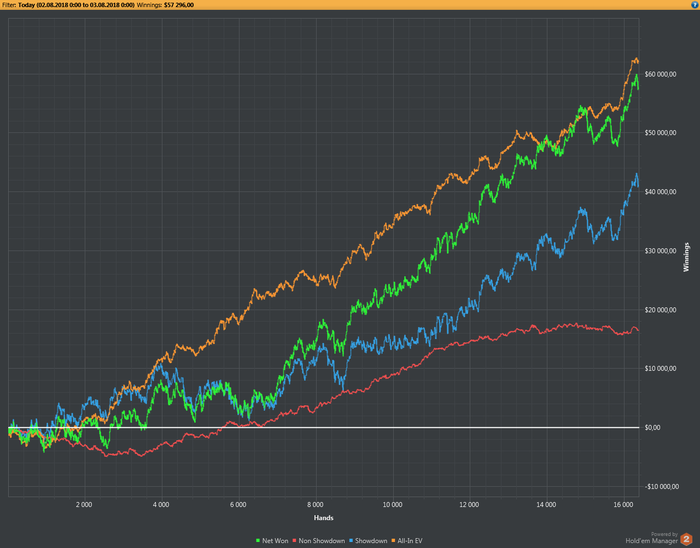This screenshot has width=700, height=548.
Task: Click the $0,00 axis label
Action: [x=652, y=428]
